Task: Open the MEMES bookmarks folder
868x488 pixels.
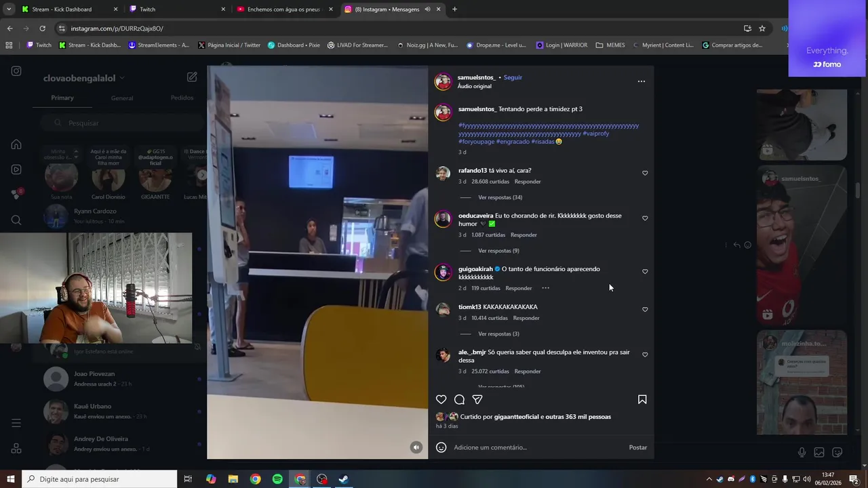Action: [610, 45]
